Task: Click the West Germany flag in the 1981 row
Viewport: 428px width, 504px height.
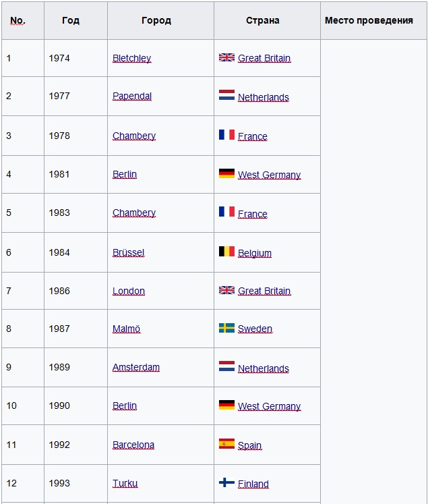Action: (x=226, y=173)
